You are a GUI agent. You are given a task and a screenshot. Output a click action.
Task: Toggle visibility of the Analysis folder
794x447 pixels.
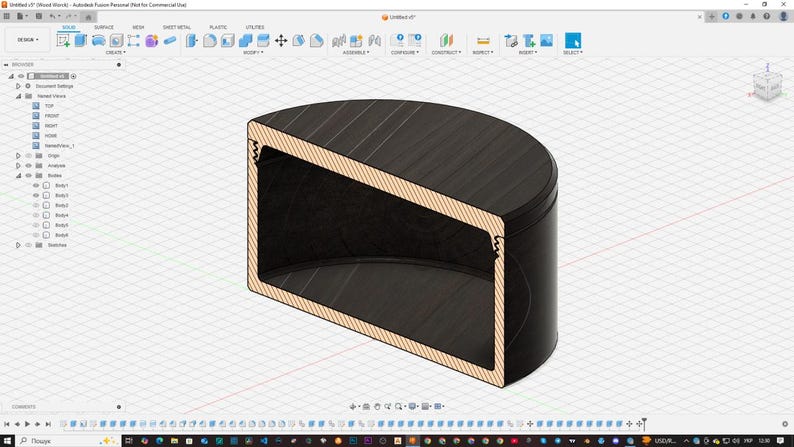28,166
